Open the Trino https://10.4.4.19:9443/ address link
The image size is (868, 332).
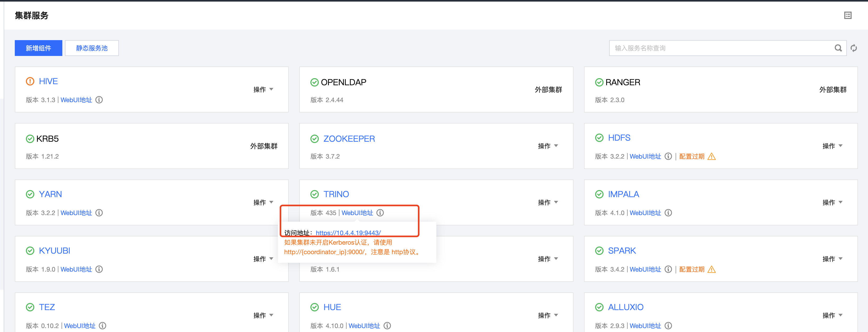click(x=348, y=233)
